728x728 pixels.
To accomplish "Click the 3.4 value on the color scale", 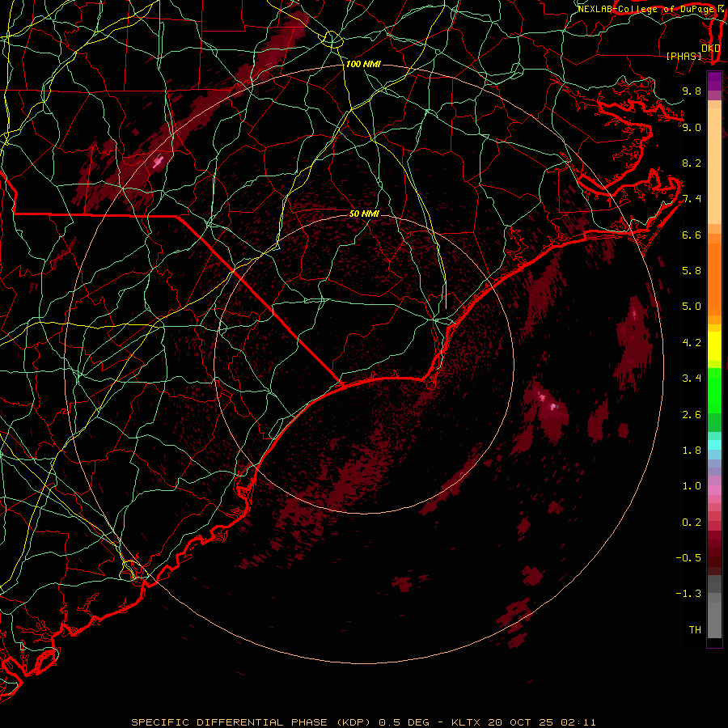I will [692, 379].
